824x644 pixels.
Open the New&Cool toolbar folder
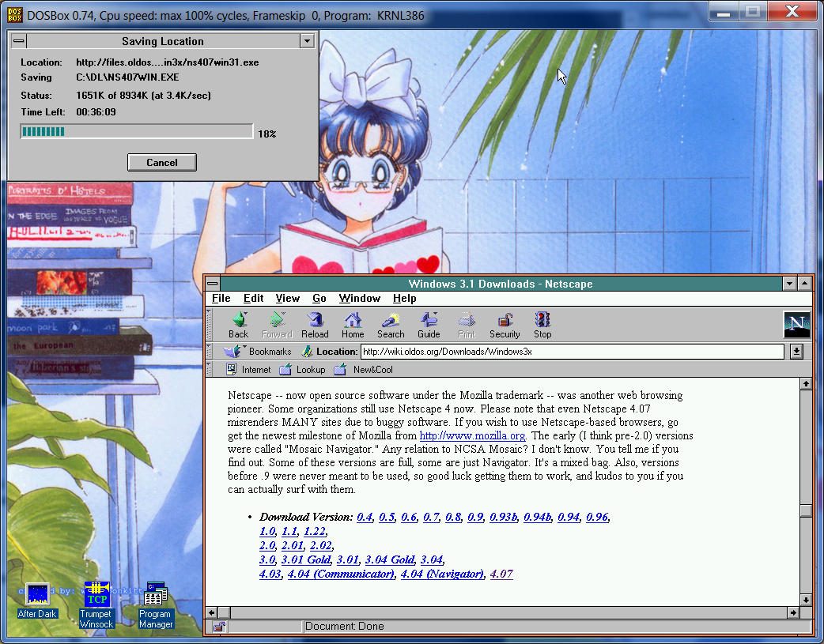tap(364, 369)
